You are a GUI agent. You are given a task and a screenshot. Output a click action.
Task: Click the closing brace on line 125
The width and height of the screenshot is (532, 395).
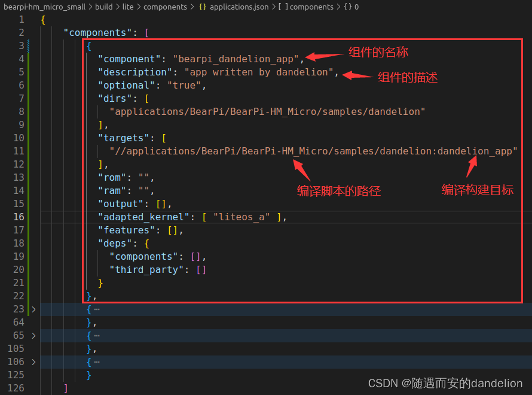tap(89, 375)
